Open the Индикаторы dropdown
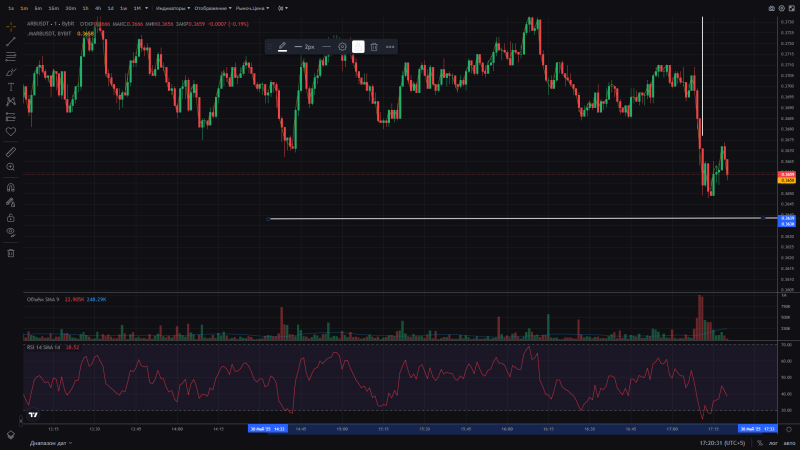The height and width of the screenshot is (450, 800). click(x=173, y=8)
